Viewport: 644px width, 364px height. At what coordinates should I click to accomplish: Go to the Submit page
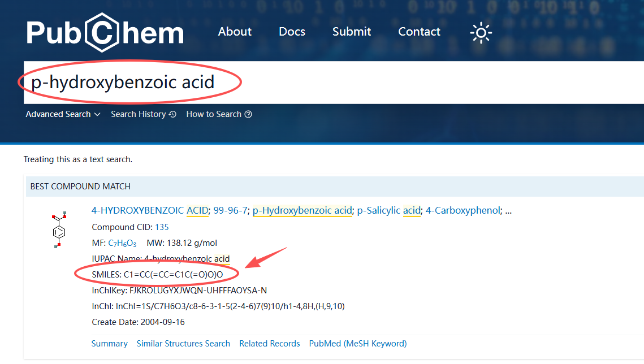[x=352, y=32]
